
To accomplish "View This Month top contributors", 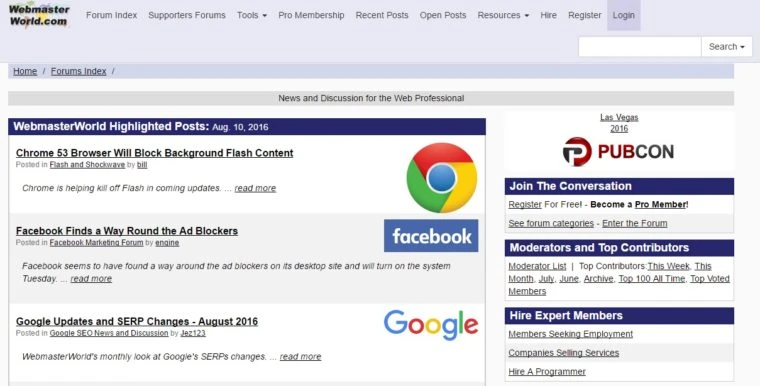I will (521, 279).
